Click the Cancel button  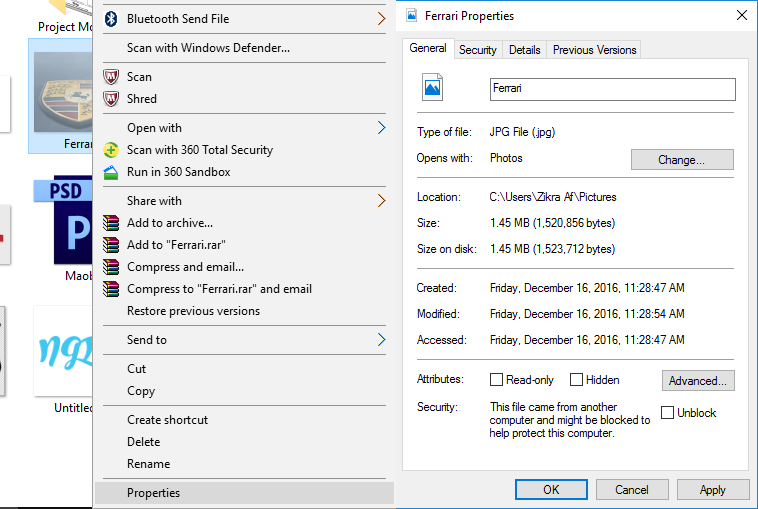click(x=632, y=490)
